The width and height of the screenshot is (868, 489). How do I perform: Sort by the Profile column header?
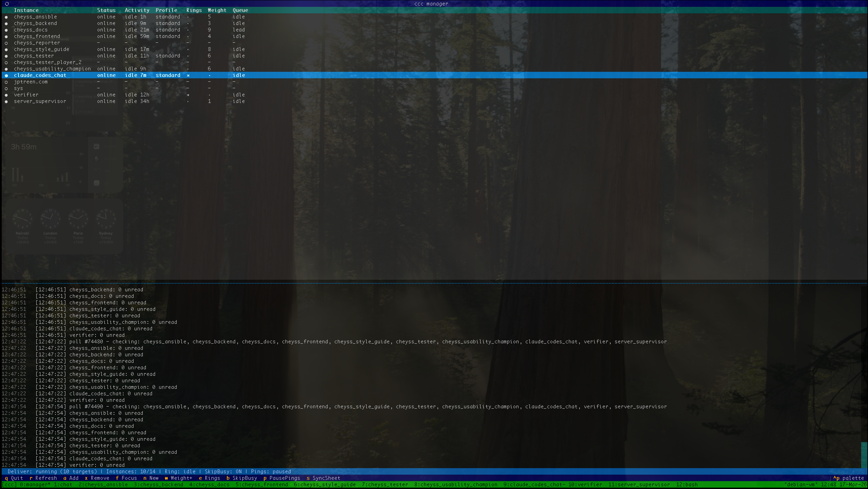pyautogui.click(x=166, y=10)
